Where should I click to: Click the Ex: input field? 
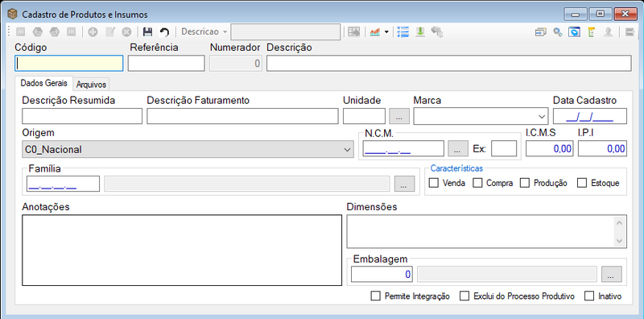tap(504, 148)
